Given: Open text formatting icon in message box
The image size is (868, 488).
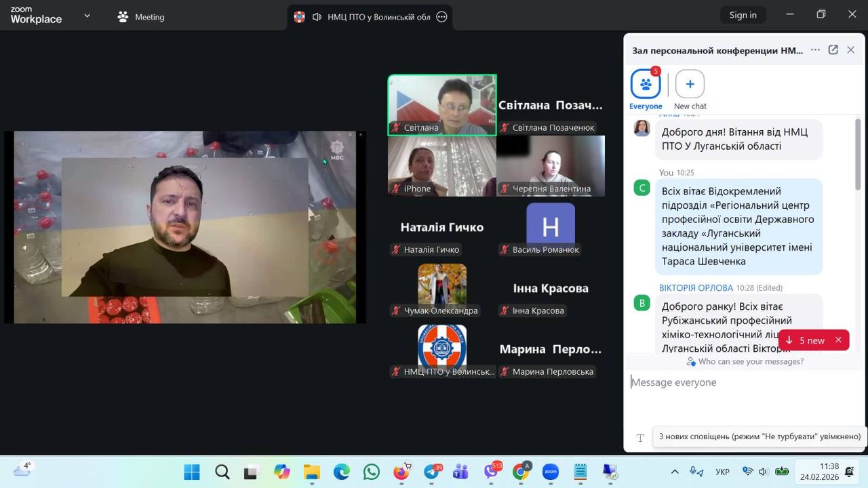Looking at the screenshot, I should pos(639,438).
